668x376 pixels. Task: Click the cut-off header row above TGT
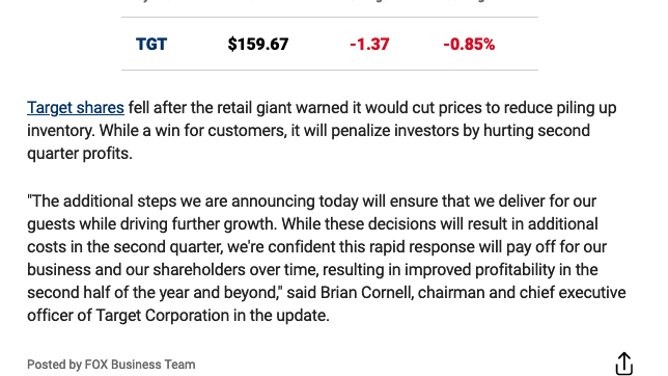[x=330, y=2]
